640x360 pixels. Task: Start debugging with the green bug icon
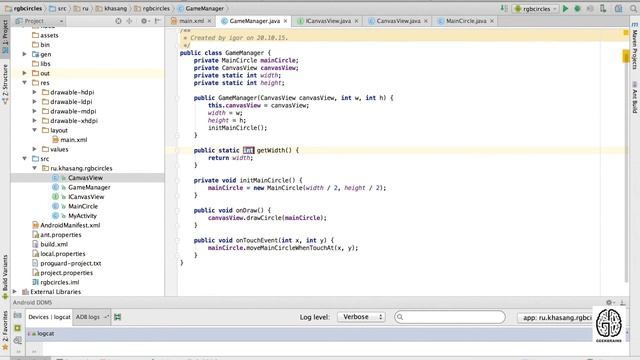click(577, 9)
